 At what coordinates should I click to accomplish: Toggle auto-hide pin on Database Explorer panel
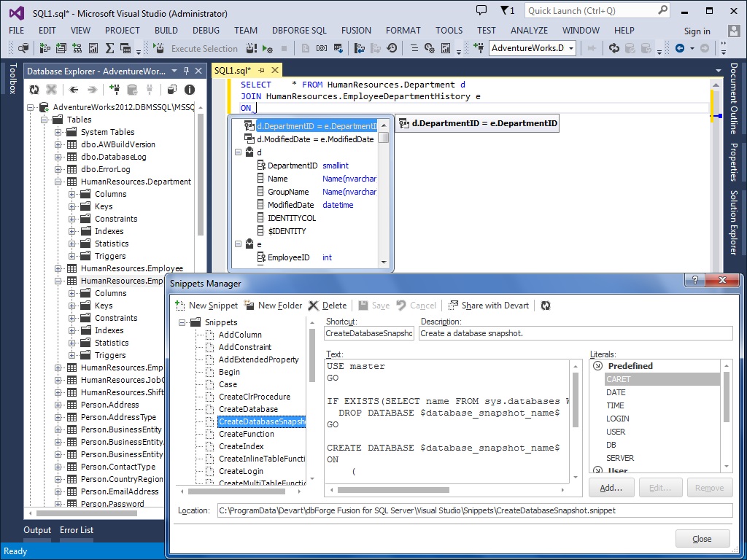[186, 71]
